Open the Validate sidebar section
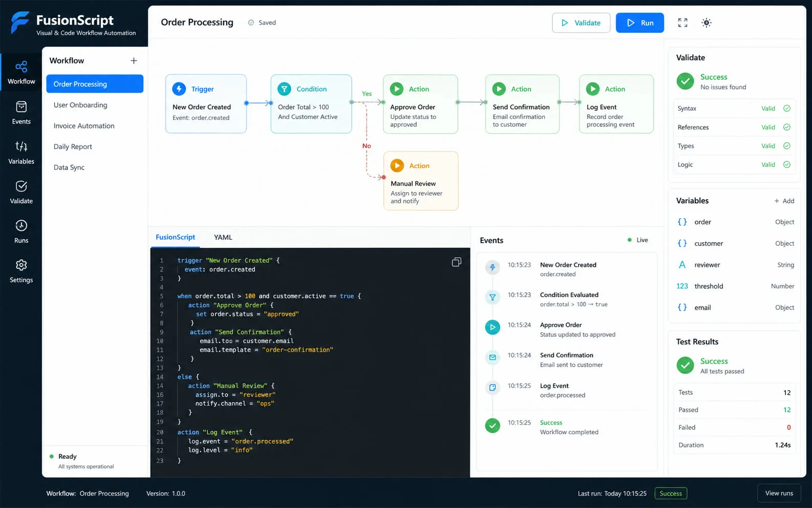The height and width of the screenshot is (508, 812). pos(21,192)
